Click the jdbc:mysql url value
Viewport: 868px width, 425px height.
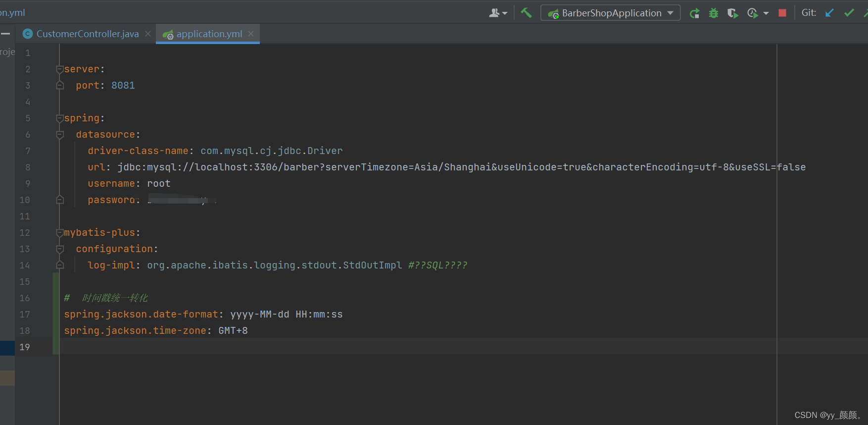pos(461,167)
